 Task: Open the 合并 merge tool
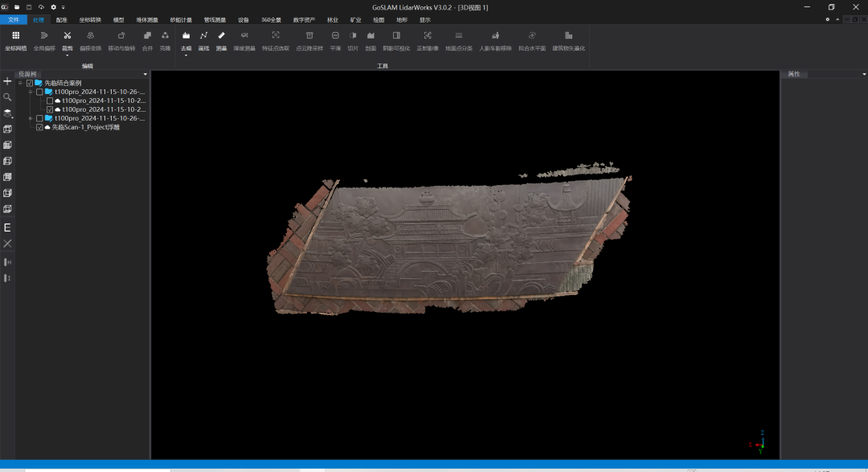pos(147,36)
